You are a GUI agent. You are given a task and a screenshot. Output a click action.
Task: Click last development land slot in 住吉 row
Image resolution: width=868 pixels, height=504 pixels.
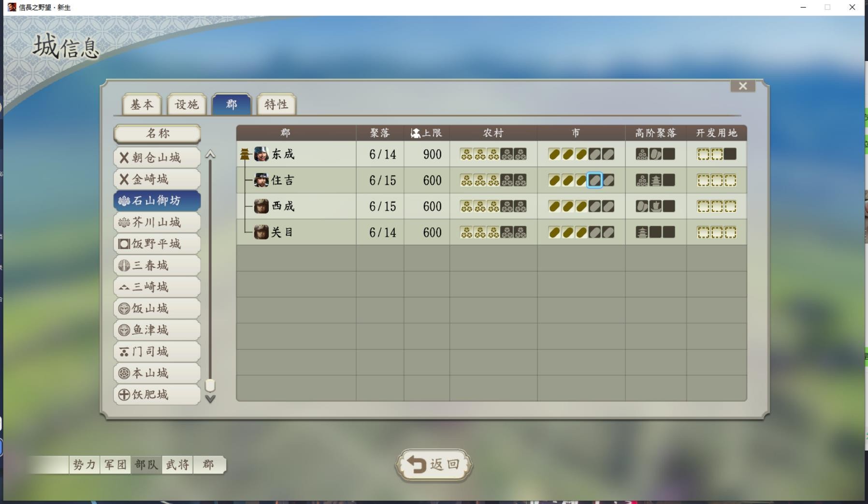[730, 180]
